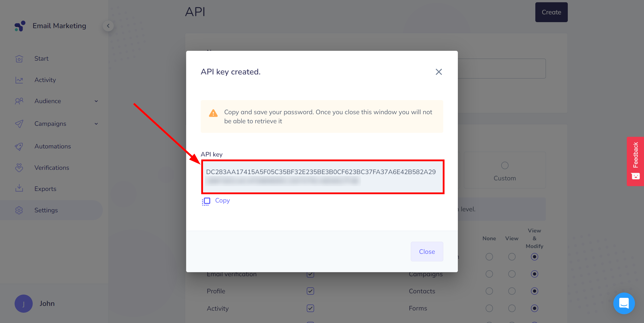The height and width of the screenshot is (323, 644).
Task: Open the Verifications section
Action: [52, 167]
